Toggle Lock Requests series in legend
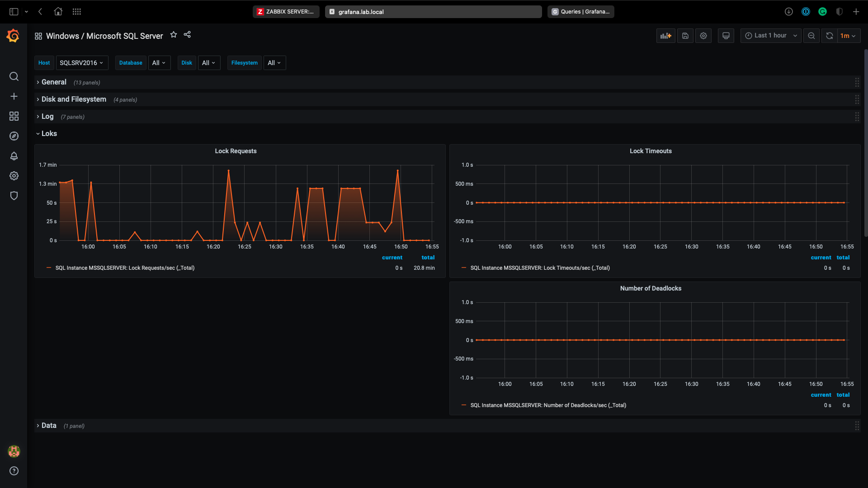Viewport: 868px width, 488px height. 125,268
